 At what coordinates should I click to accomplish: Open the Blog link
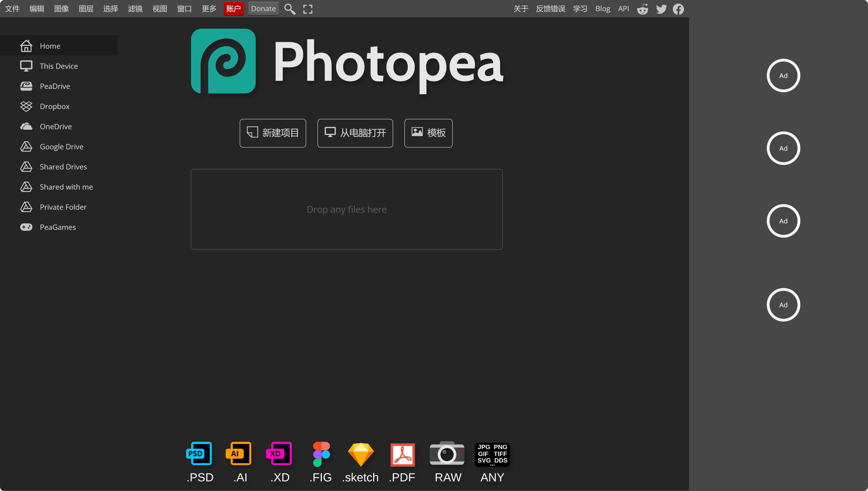coord(603,9)
